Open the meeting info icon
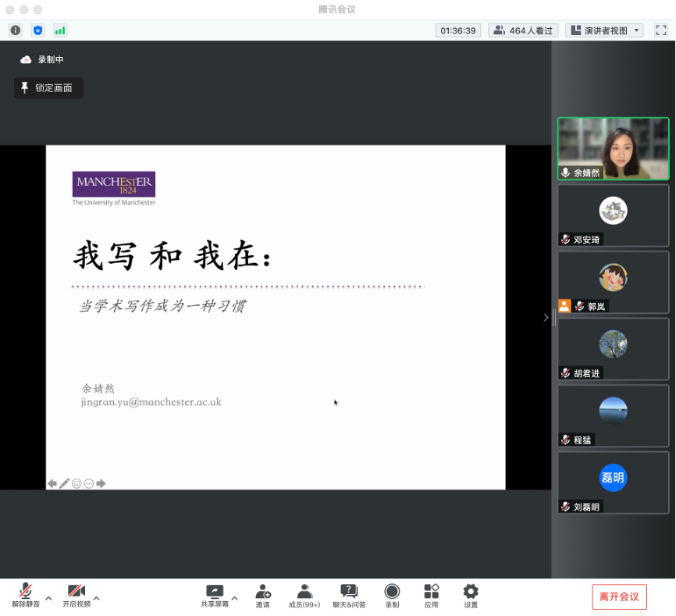Viewport: 676px width, 616px height. pyautogui.click(x=16, y=30)
